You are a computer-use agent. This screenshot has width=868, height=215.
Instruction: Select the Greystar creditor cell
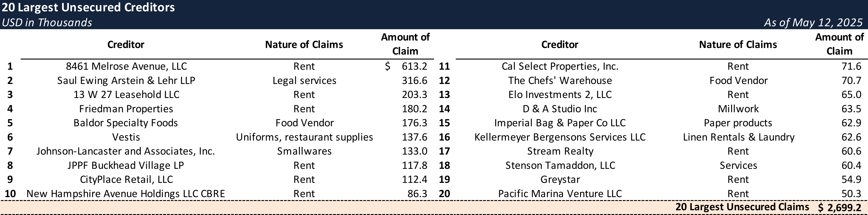(560, 179)
